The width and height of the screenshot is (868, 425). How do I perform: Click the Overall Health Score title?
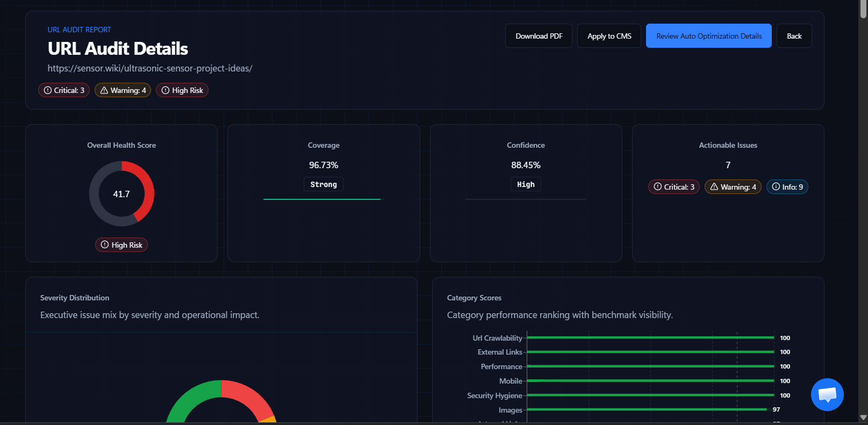121,145
